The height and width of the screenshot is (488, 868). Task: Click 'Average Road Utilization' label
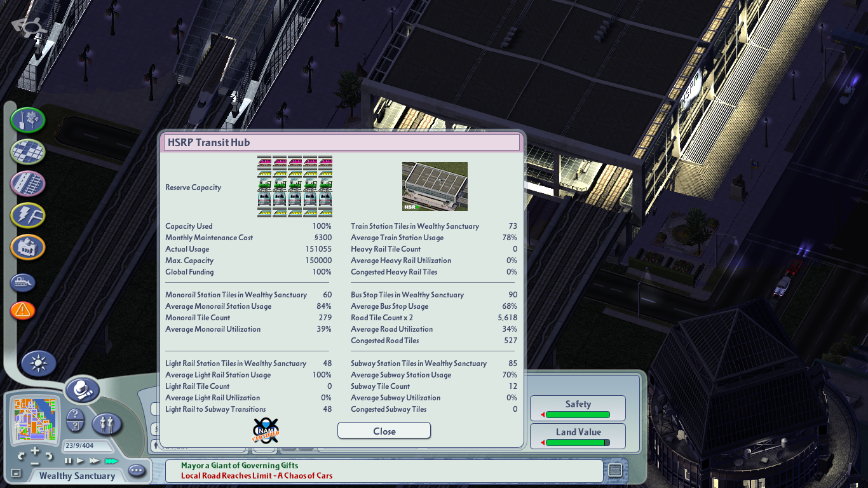[x=391, y=329]
